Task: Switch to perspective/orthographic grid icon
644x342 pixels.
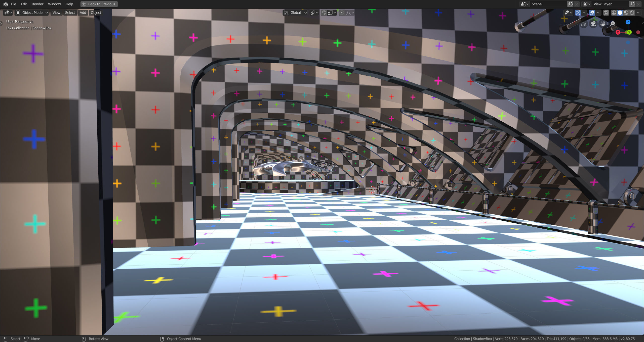Action: pyautogui.click(x=584, y=24)
